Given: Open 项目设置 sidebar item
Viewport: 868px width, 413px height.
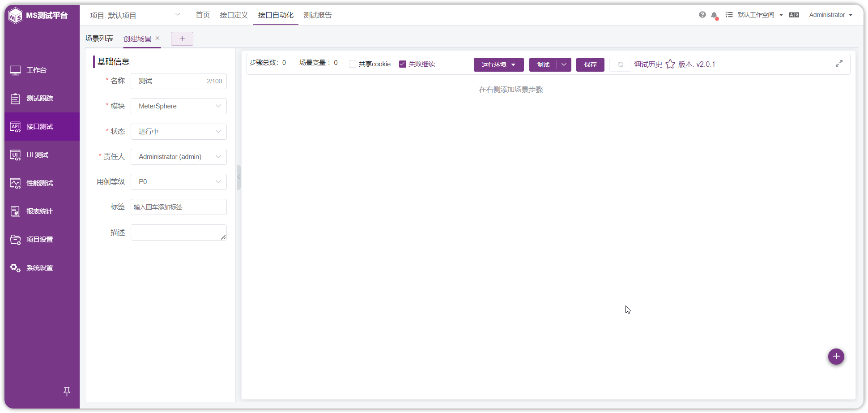Looking at the screenshot, I should (42, 240).
